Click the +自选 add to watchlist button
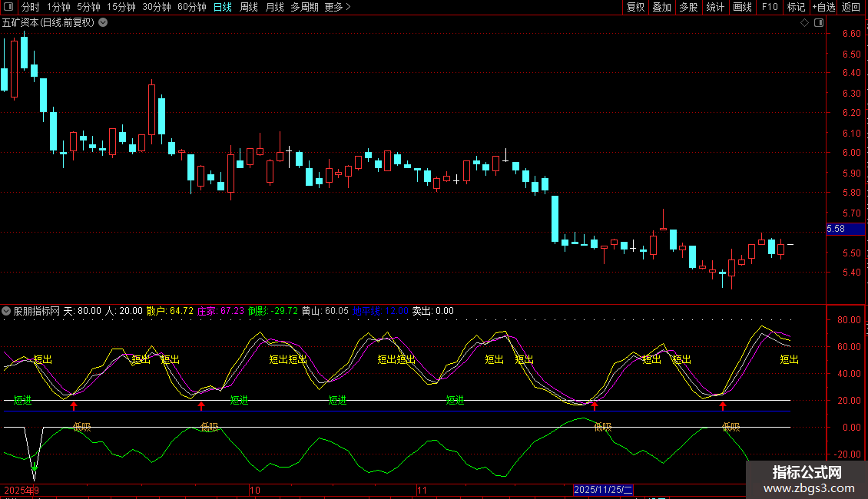Viewport: 868px width, 499px height. tap(823, 7)
